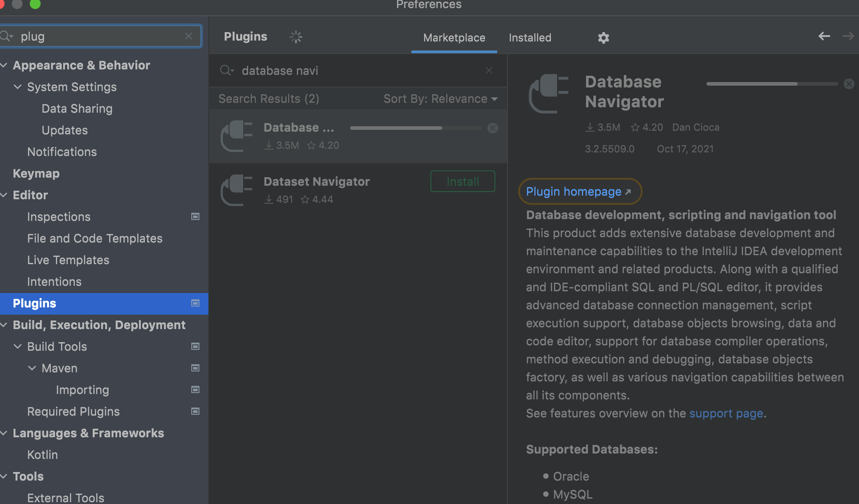Open Kotlin settings
This screenshot has width=859, height=504.
(42, 455)
